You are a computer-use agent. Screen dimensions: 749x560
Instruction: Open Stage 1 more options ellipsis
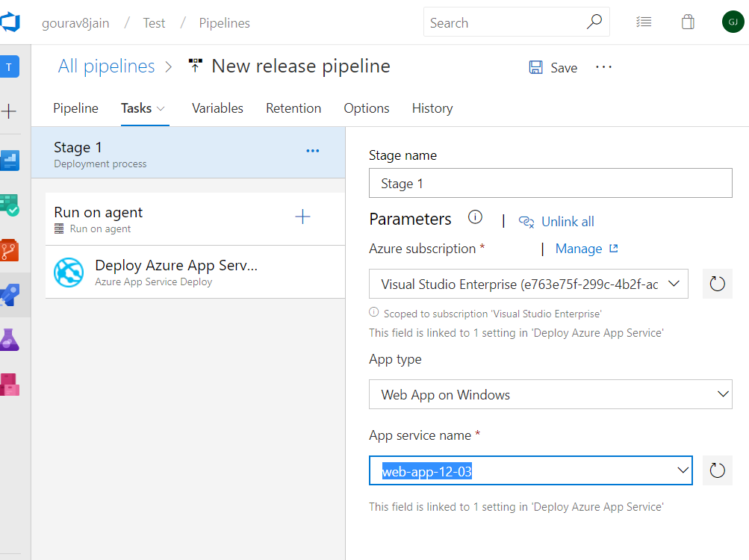tap(313, 151)
